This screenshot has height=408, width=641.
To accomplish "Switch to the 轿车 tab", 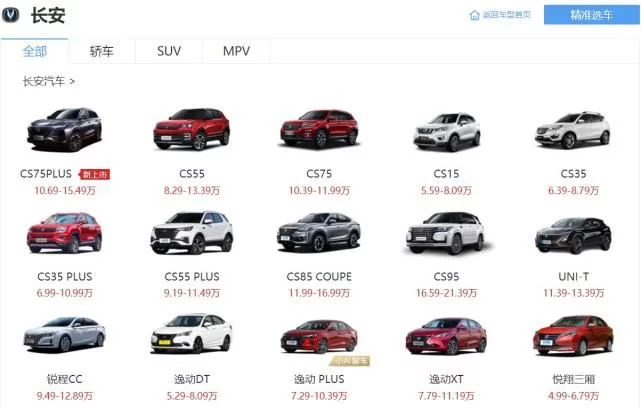I will click(x=101, y=51).
